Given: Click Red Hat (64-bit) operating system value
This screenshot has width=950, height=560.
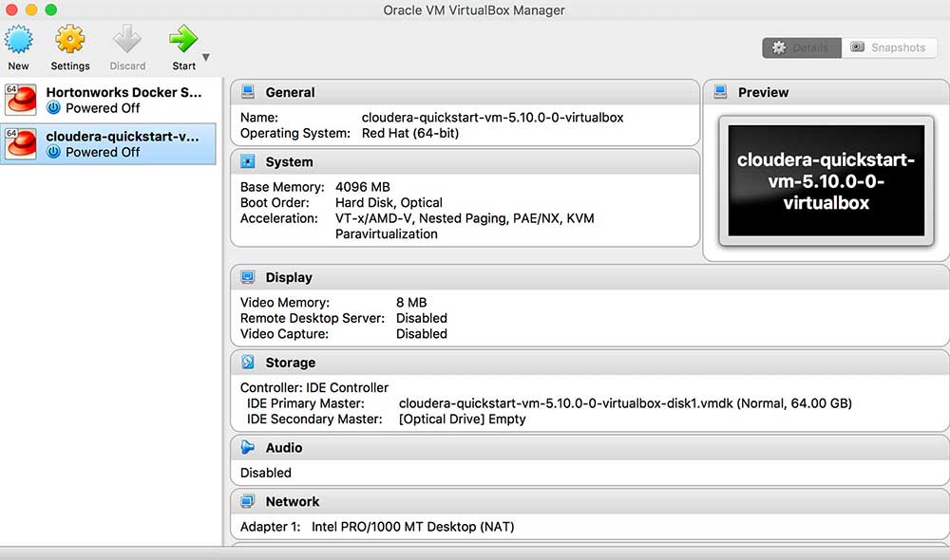Looking at the screenshot, I should pyautogui.click(x=410, y=133).
